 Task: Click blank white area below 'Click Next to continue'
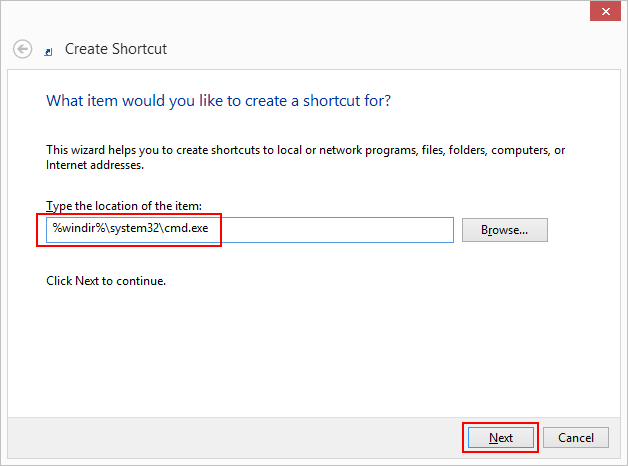click(300, 350)
